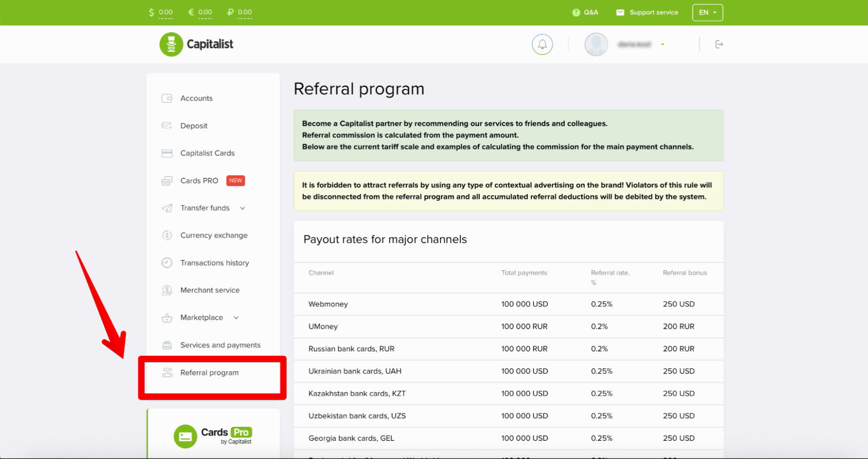Click the envelope icon beside Support service
Screen dimensions: 868x459
click(x=620, y=13)
